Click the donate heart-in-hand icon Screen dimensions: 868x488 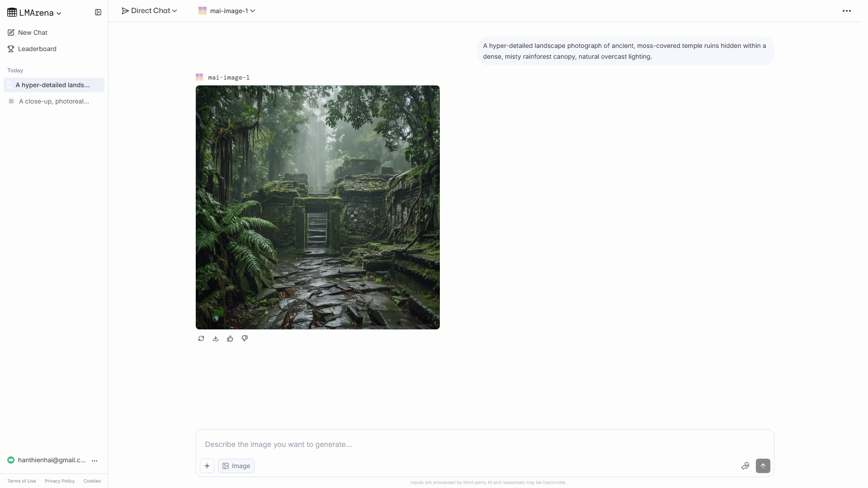(x=745, y=465)
